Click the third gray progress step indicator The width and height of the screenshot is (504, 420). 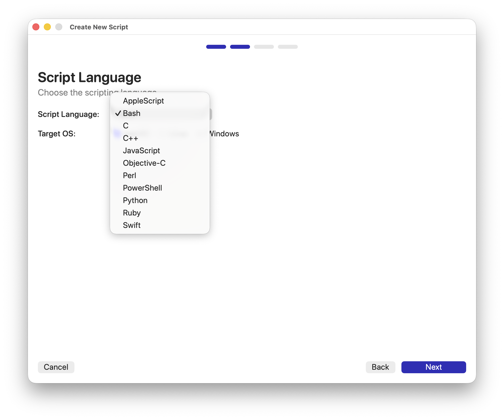264,47
